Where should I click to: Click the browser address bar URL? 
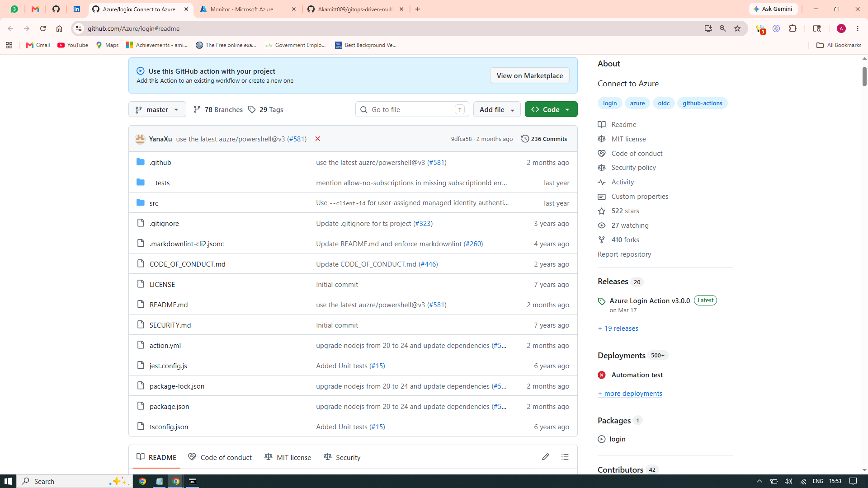133,28
